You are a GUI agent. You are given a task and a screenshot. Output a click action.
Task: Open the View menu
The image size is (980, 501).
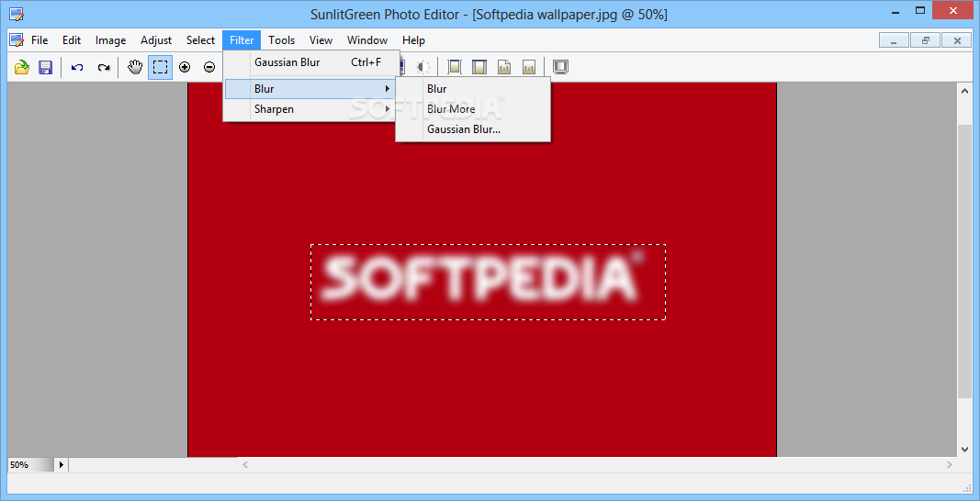point(321,40)
